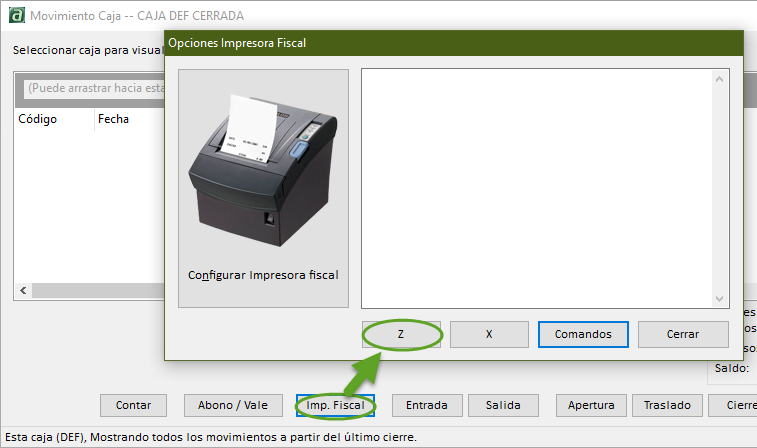
Task: Sort by the Código column header
Action: (x=38, y=120)
